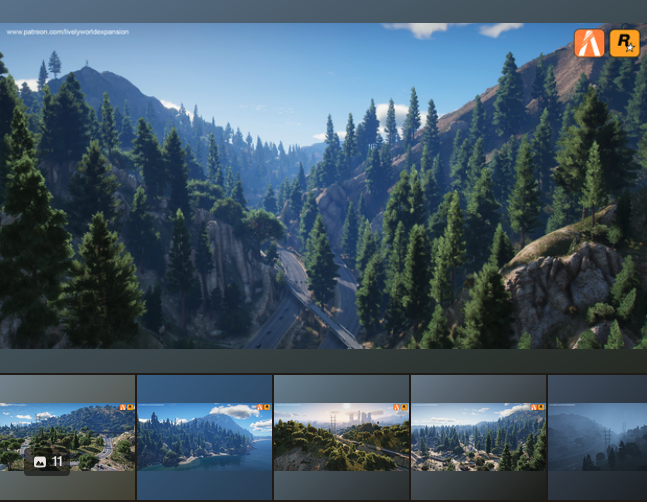Open the image counter badge showing 11

pos(47,462)
